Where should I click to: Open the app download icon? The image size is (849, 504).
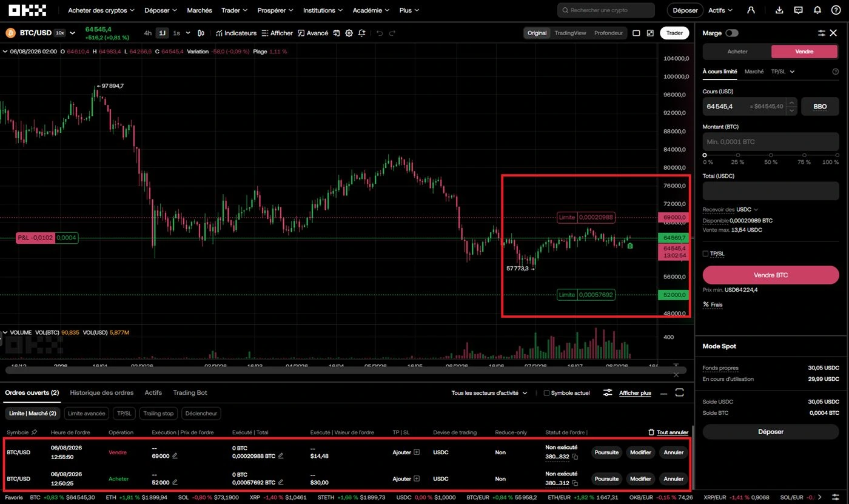(x=780, y=10)
